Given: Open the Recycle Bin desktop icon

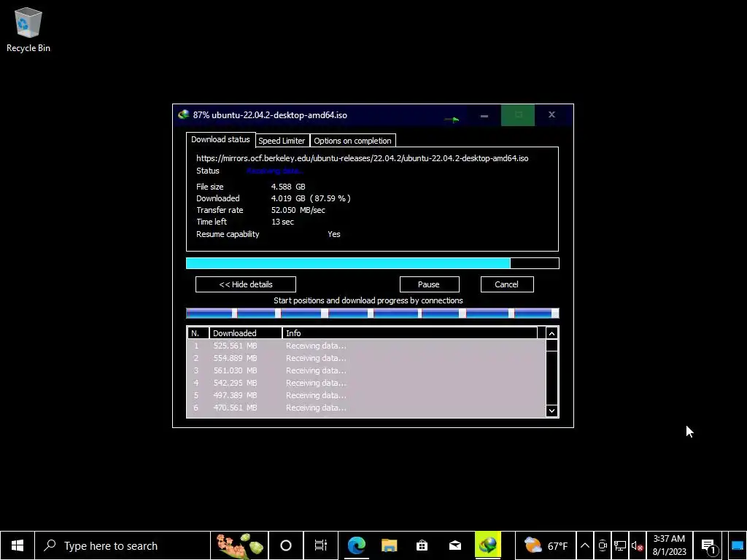Looking at the screenshot, I should pyautogui.click(x=28, y=29).
